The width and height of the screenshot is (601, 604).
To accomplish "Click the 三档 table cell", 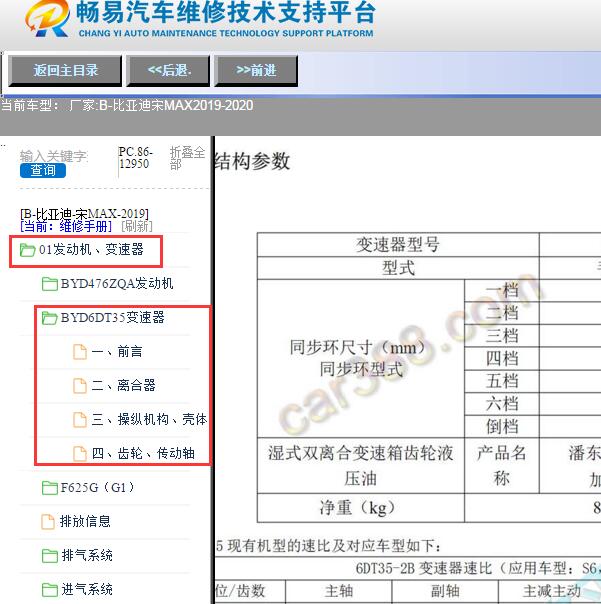I will pos(502,336).
